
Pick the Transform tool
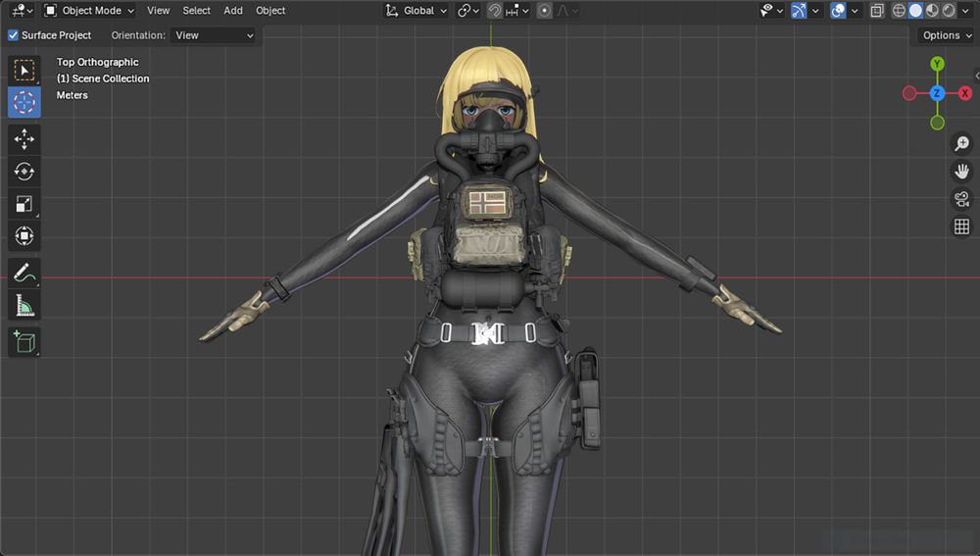tap(24, 236)
